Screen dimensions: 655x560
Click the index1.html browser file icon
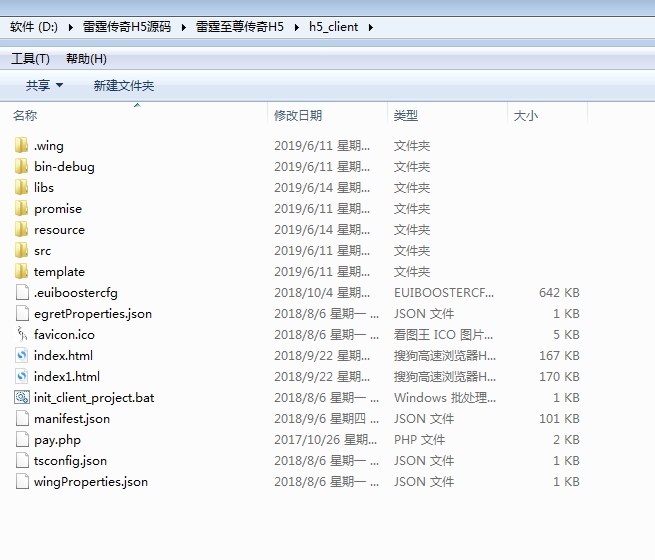click(22, 377)
